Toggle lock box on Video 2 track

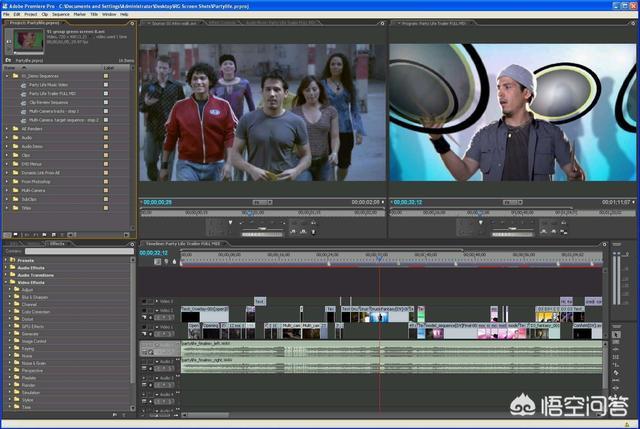(151, 310)
